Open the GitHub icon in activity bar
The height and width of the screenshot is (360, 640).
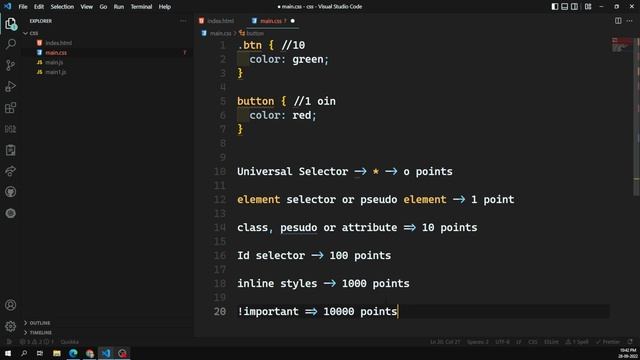11,192
